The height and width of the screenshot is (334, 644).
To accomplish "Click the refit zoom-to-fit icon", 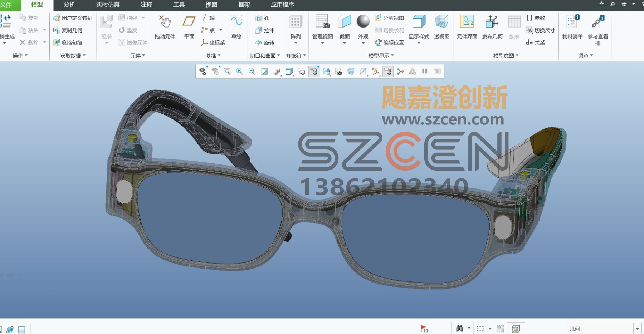I will click(227, 71).
